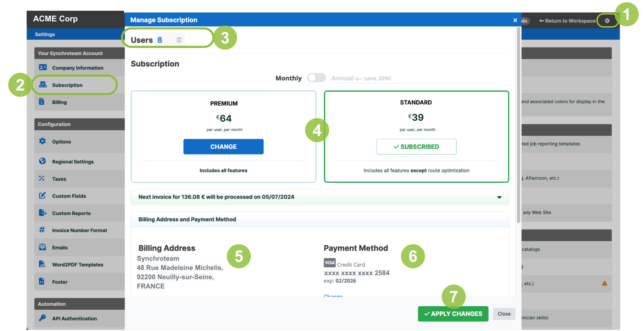Toggle Monthly to Annual billing switch
The width and height of the screenshot is (644, 331).
tap(316, 78)
